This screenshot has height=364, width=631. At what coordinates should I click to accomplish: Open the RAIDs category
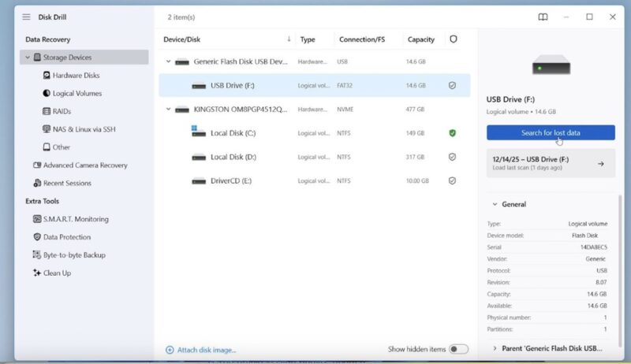click(x=62, y=111)
